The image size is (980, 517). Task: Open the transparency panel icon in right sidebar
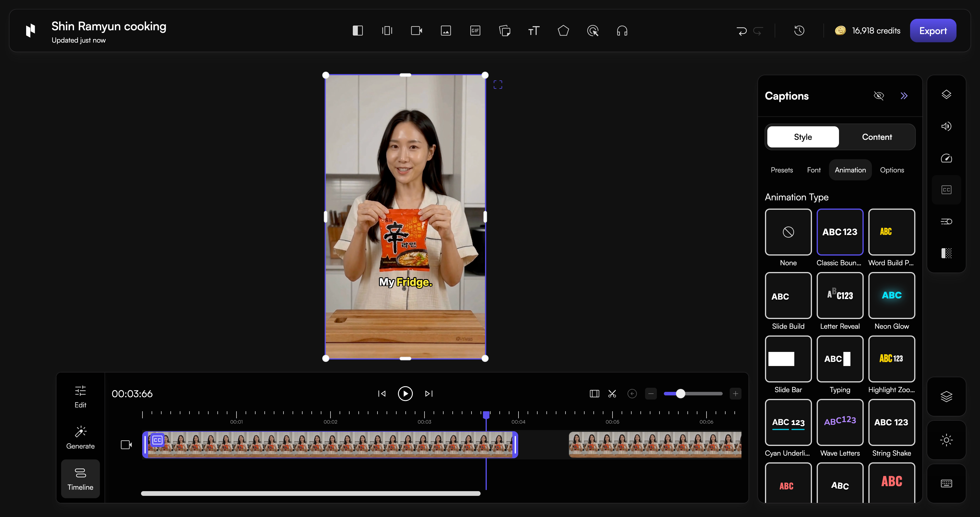click(947, 253)
